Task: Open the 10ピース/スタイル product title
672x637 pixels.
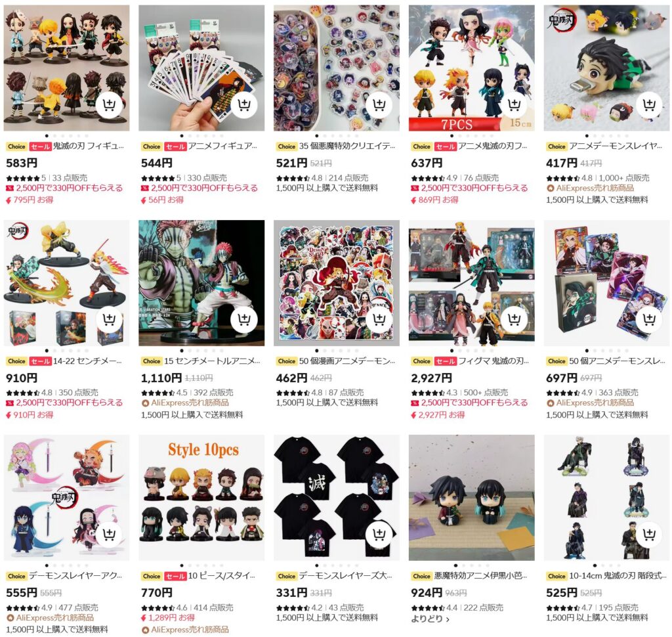Action: [x=222, y=576]
